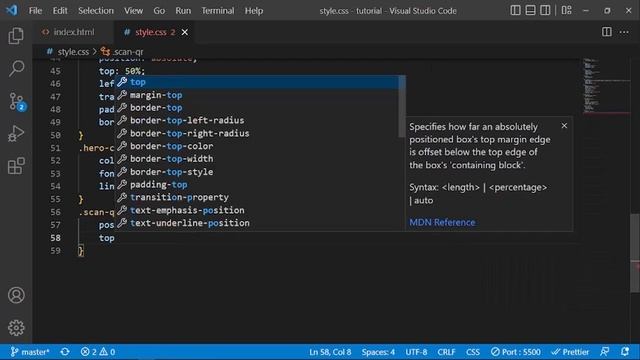Screen dimensions: 640x360
Task: Change line endings via 'CRLF'
Action: click(x=446, y=352)
